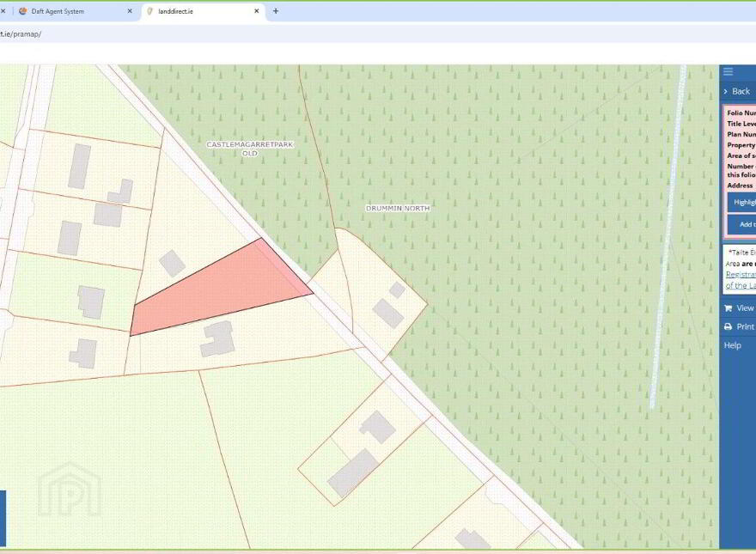
Task: Select the landdirect.ie browser tab
Action: pos(203,11)
